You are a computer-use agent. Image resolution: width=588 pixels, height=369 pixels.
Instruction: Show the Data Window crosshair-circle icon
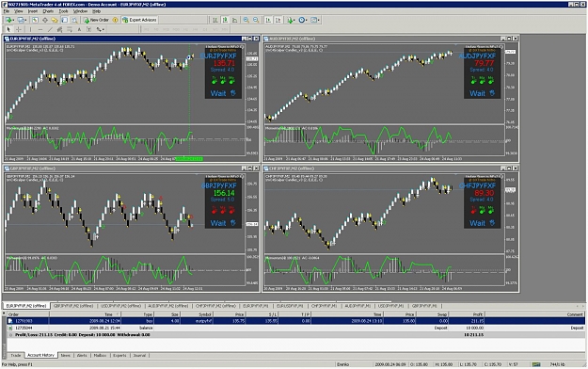click(45, 20)
